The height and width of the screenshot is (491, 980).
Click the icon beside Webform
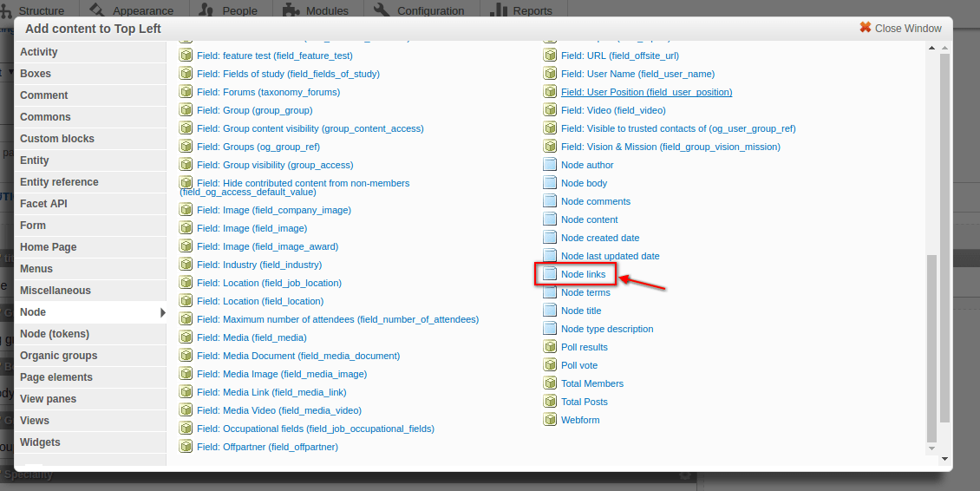550,419
